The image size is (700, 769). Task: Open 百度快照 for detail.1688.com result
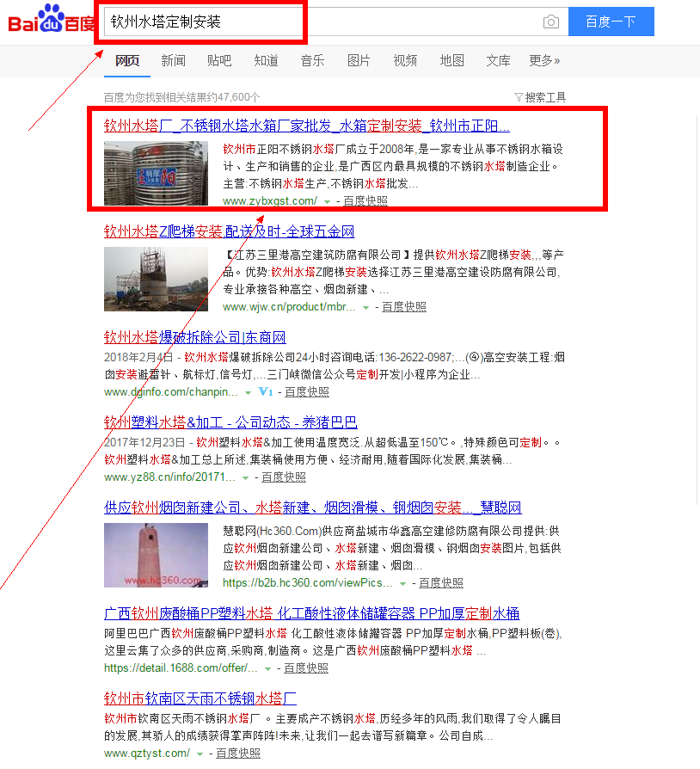coord(306,668)
